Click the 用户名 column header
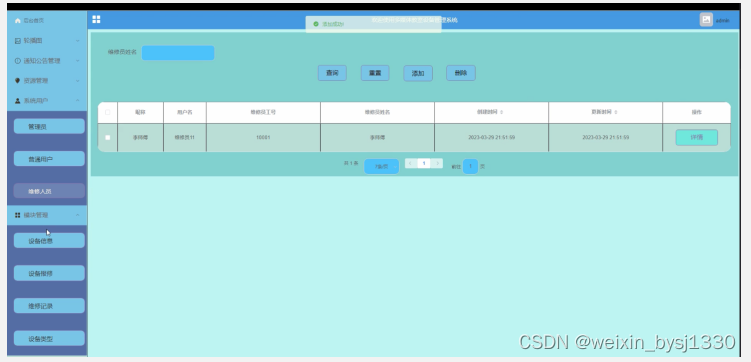The height and width of the screenshot is (362, 751). pos(184,112)
